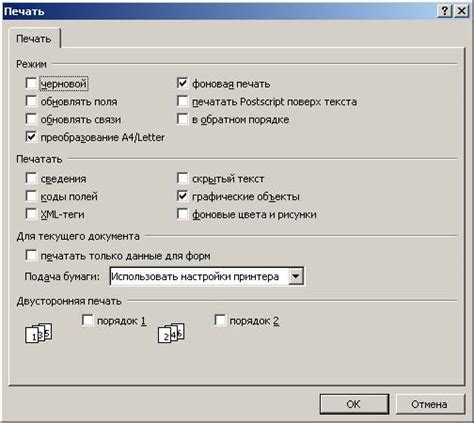Select the Печать tab
This screenshot has height=423, width=474.
tap(34, 39)
